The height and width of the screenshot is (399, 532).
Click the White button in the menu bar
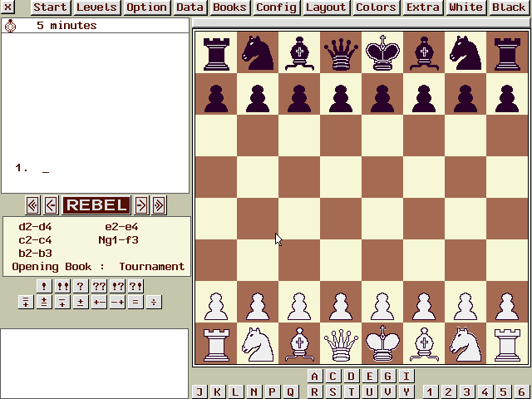click(x=465, y=7)
